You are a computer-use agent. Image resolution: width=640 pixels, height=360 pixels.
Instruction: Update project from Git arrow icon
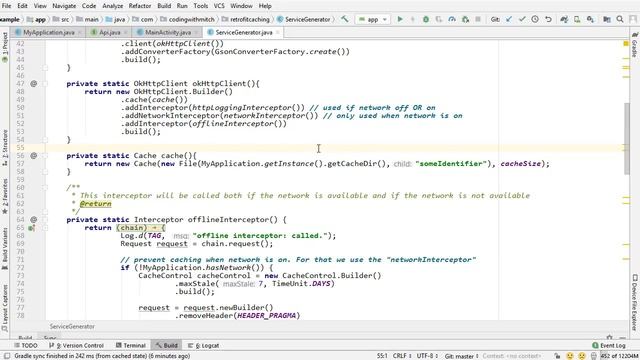509,19
